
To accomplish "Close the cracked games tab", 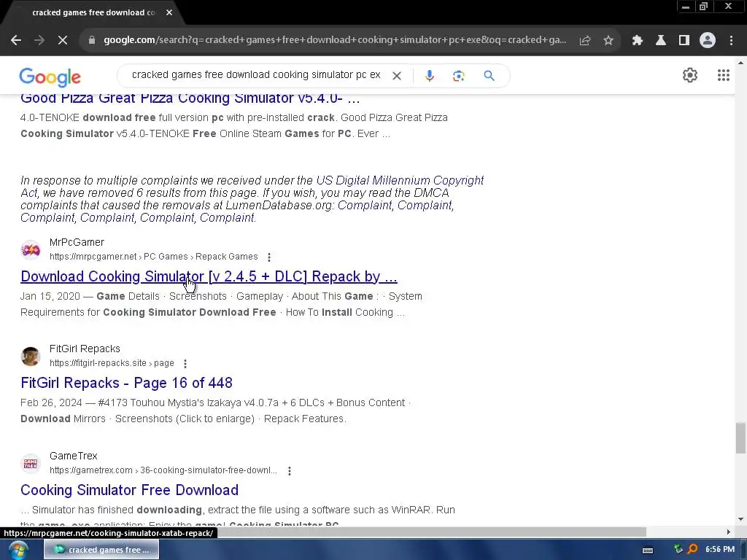I will [169, 13].
